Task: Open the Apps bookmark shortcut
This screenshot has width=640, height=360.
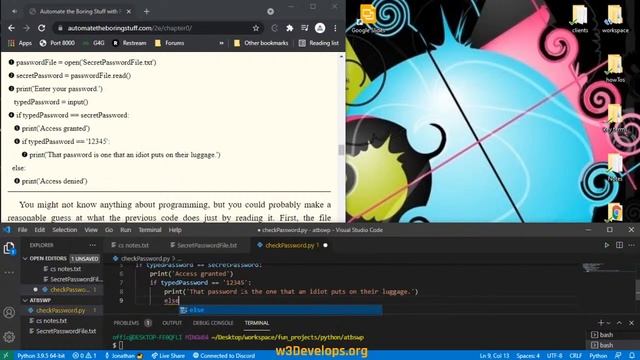Action: click(x=20, y=43)
